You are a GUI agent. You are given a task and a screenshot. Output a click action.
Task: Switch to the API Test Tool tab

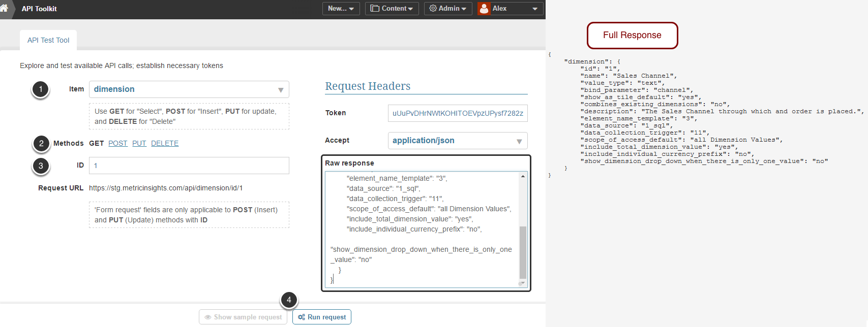click(48, 40)
